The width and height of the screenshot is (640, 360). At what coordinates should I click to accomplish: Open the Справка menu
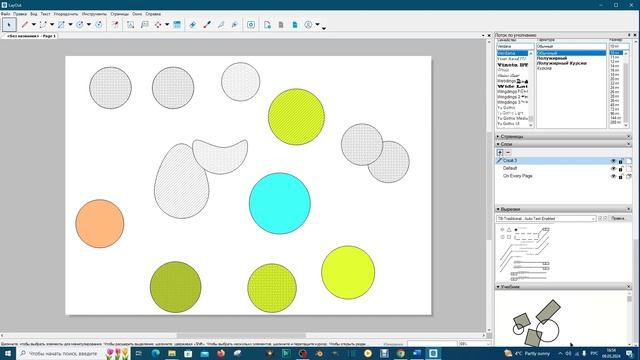153,14
